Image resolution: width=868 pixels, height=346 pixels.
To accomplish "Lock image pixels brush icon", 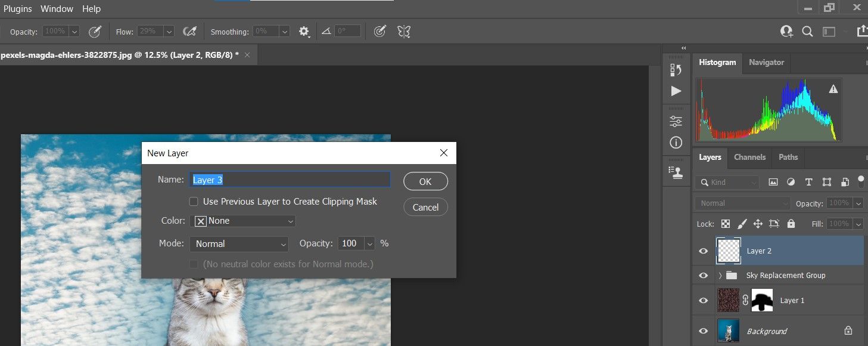I will click(742, 224).
